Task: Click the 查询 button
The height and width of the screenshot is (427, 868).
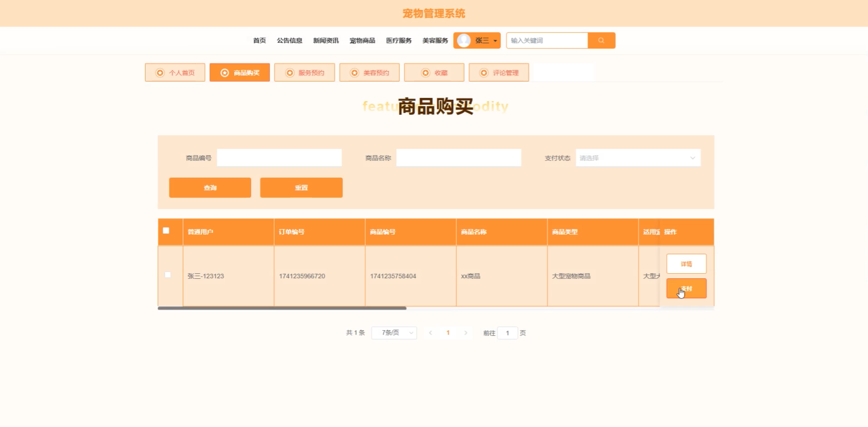Action: pyautogui.click(x=210, y=188)
